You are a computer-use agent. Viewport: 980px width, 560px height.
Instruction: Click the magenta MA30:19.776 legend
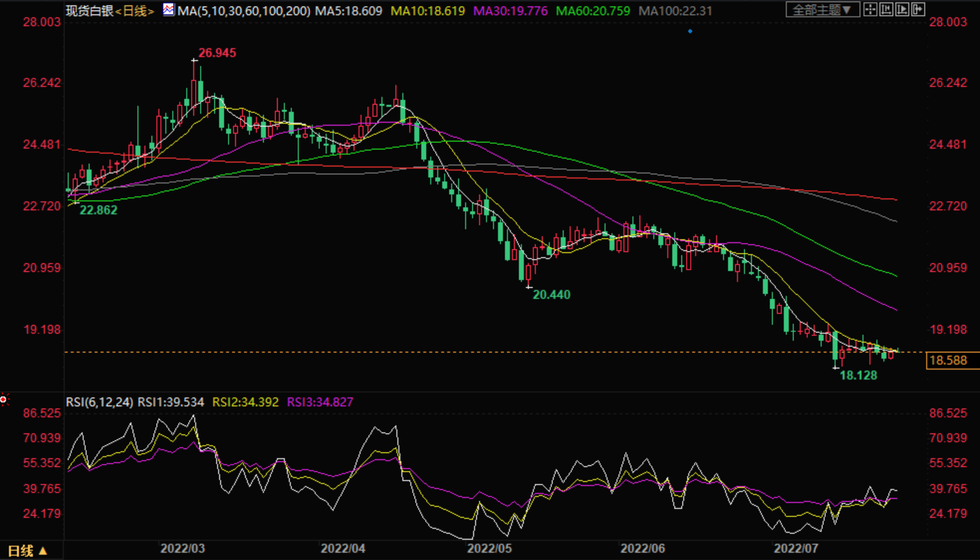510,11
